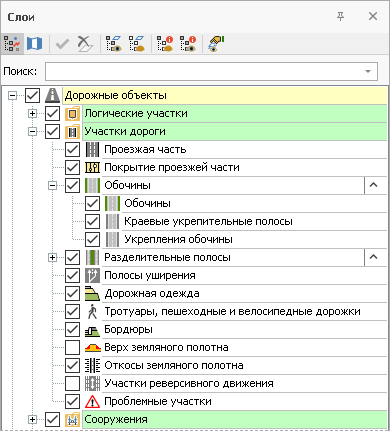This screenshot has width=390, height=431.
Task: Click the pencil-with-eye toolbar icon
Action: click(216, 44)
